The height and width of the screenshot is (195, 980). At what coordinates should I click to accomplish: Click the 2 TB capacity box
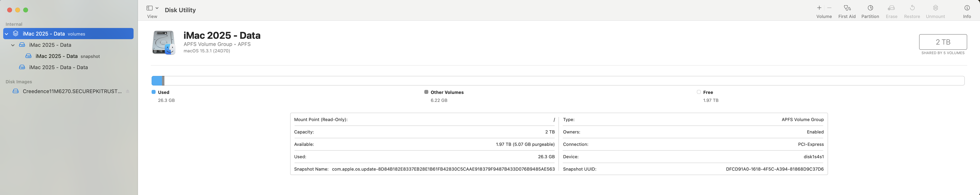[943, 42]
